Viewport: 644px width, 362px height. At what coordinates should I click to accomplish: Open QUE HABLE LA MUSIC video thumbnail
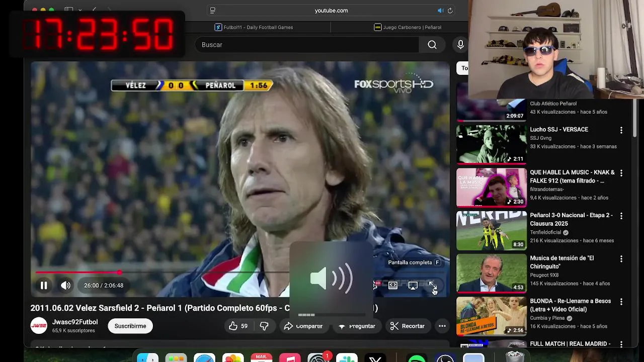(492, 187)
